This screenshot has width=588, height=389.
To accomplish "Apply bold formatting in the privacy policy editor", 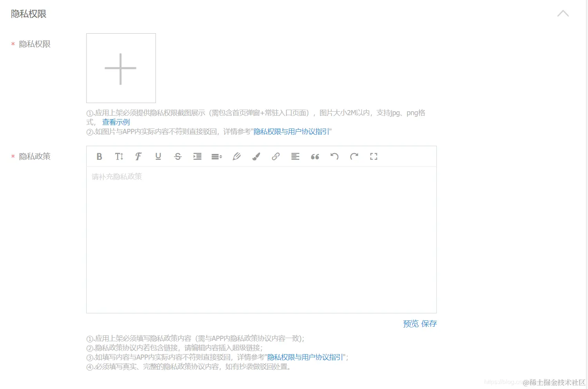I will [99, 156].
